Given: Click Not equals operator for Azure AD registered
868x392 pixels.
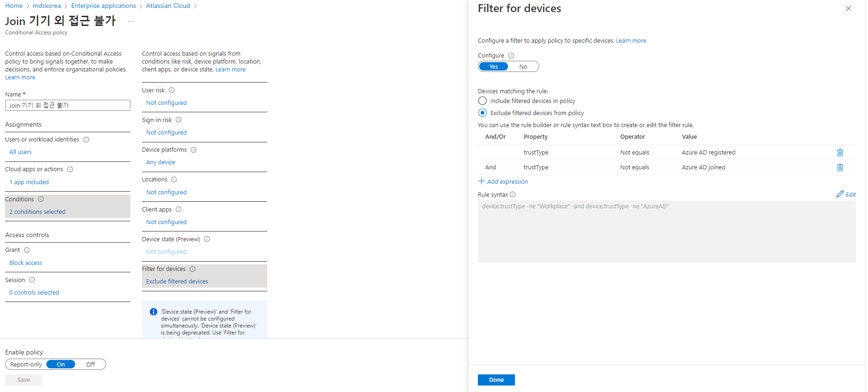Looking at the screenshot, I should (635, 153).
